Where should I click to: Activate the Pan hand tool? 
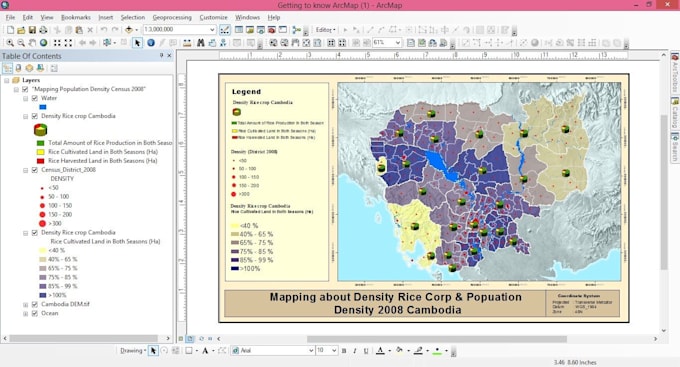click(32, 43)
